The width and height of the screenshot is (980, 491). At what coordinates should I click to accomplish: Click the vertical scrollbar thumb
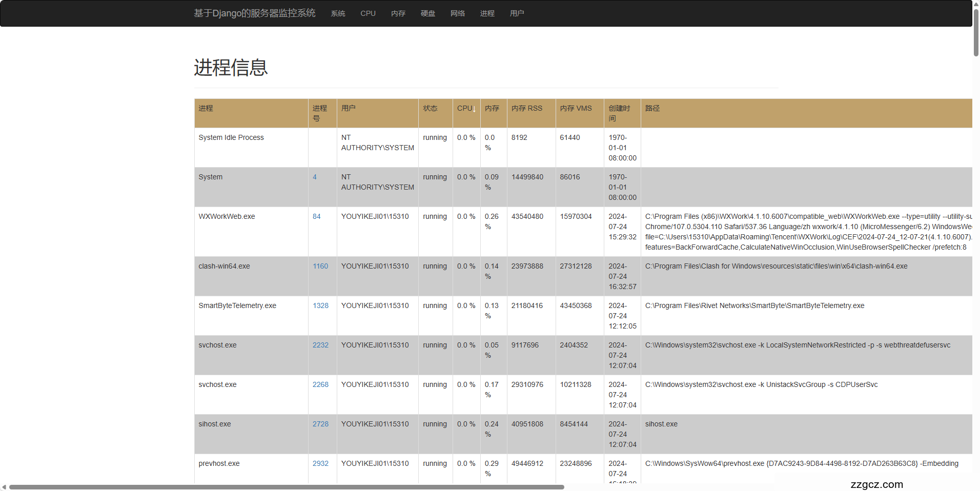[x=976, y=31]
